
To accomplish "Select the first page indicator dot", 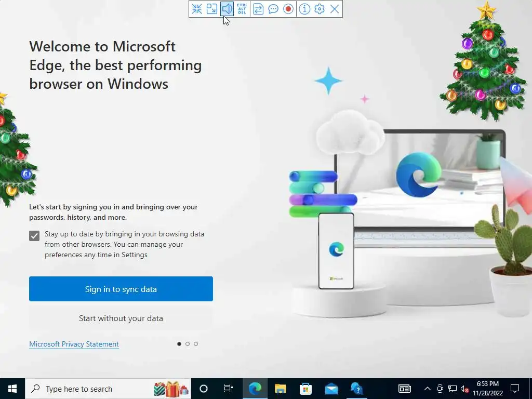I will pyautogui.click(x=179, y=344).
